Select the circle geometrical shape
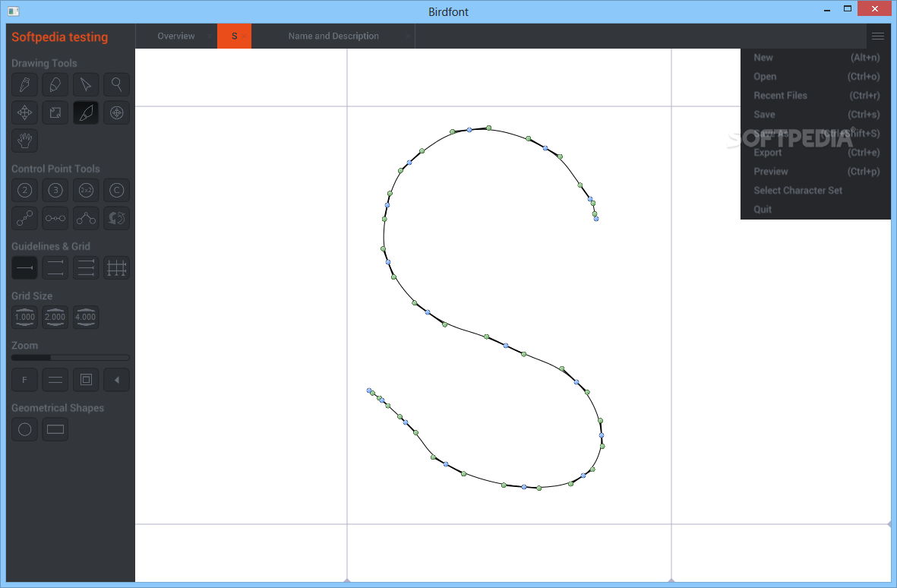Viewport: 897px width, 588px height. point(24,429)
